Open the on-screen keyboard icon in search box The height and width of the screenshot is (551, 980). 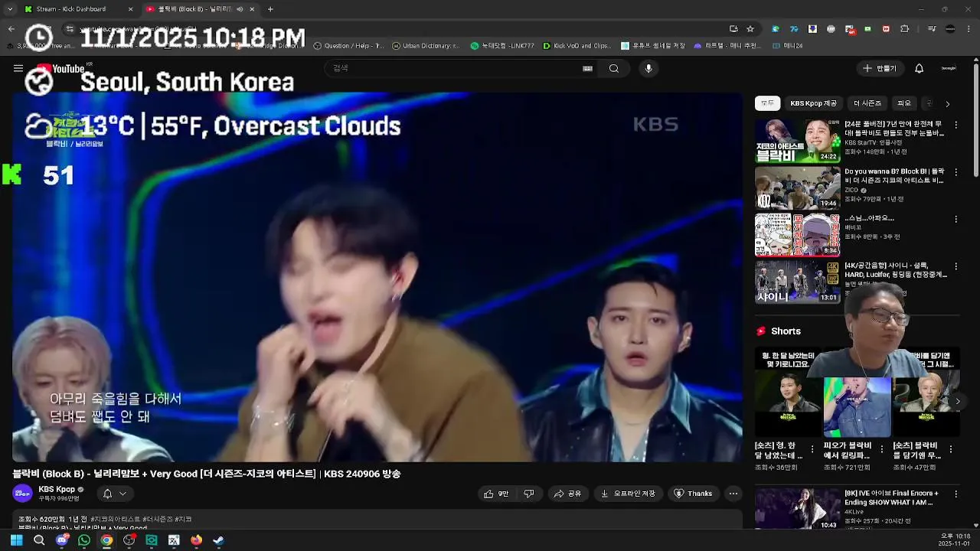(x=587, y=68)
